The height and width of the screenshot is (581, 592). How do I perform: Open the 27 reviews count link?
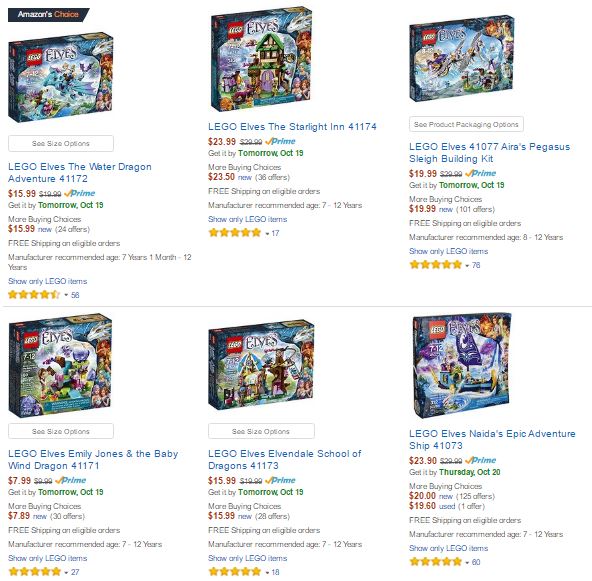click(75, 572)
